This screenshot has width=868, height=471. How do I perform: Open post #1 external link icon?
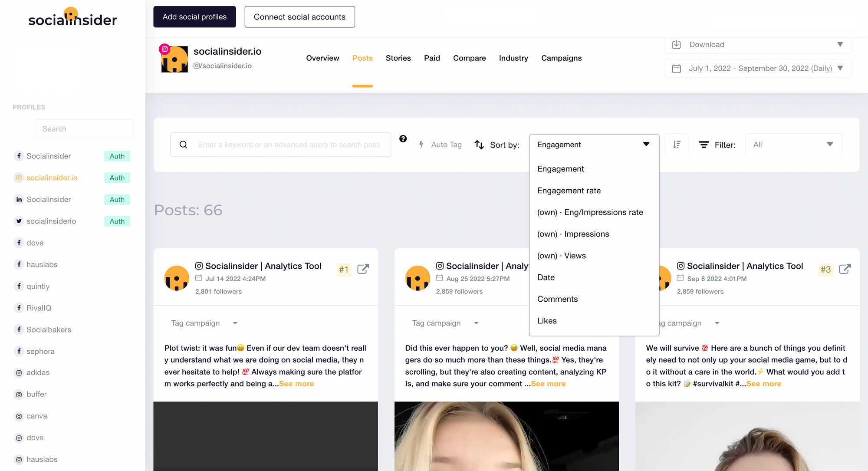click(x=363, y=269)
